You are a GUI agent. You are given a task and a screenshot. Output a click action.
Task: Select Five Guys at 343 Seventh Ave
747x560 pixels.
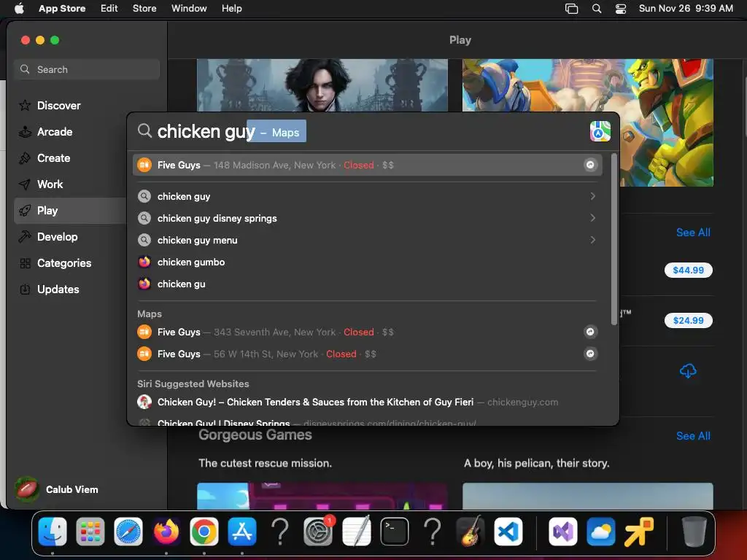coord(368,332)
